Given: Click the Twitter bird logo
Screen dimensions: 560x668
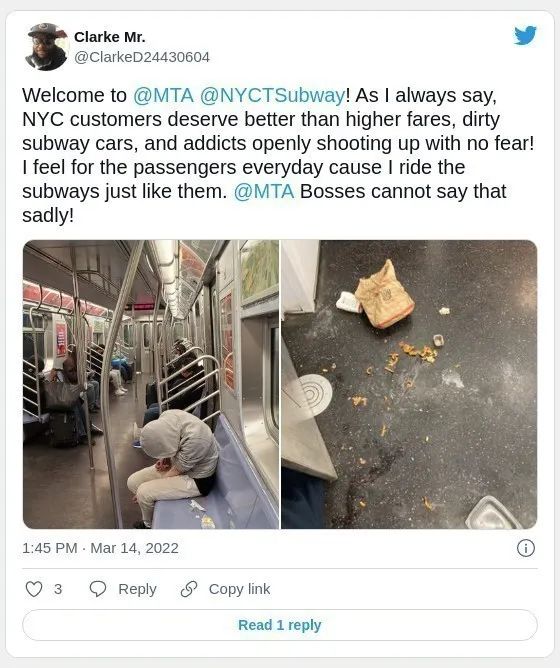Looking at the screenshot, I should (x=525, y=35).
